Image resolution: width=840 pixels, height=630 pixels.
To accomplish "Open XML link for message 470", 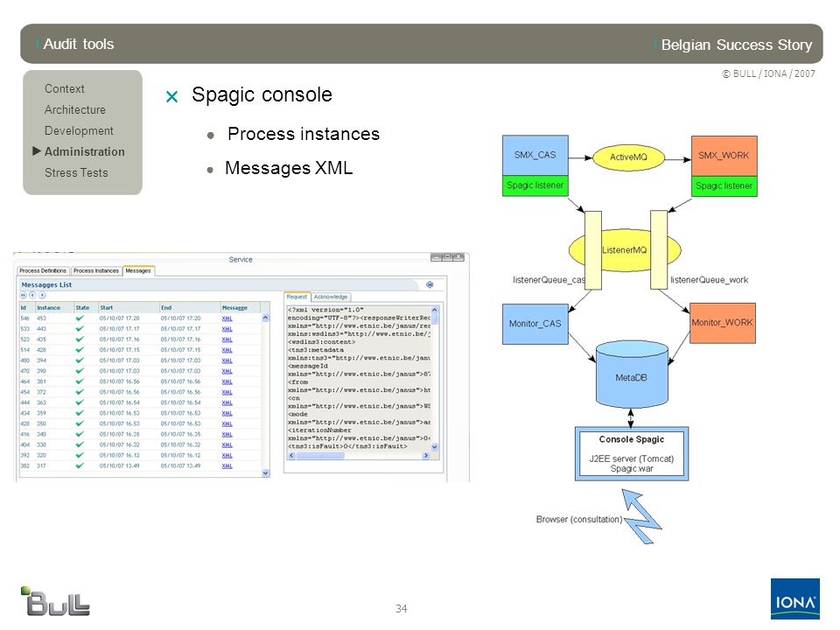I will (227, 371).
